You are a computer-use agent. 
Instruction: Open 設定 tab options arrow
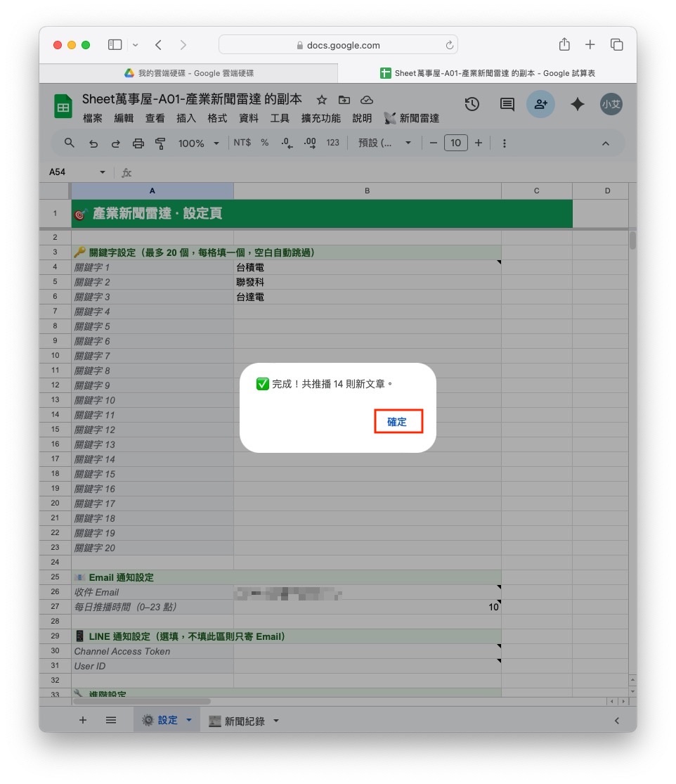pos(189,720)
